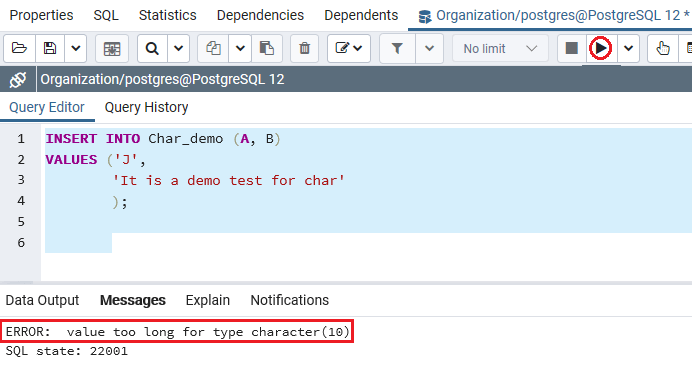Switch to the Properties tab
692x383 pixels.
pos(41,15)
